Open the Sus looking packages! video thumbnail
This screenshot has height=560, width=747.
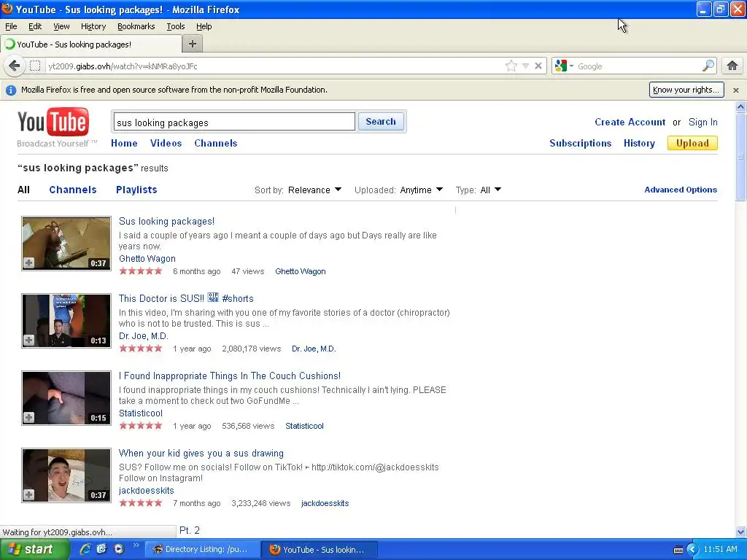coord(66,244)
